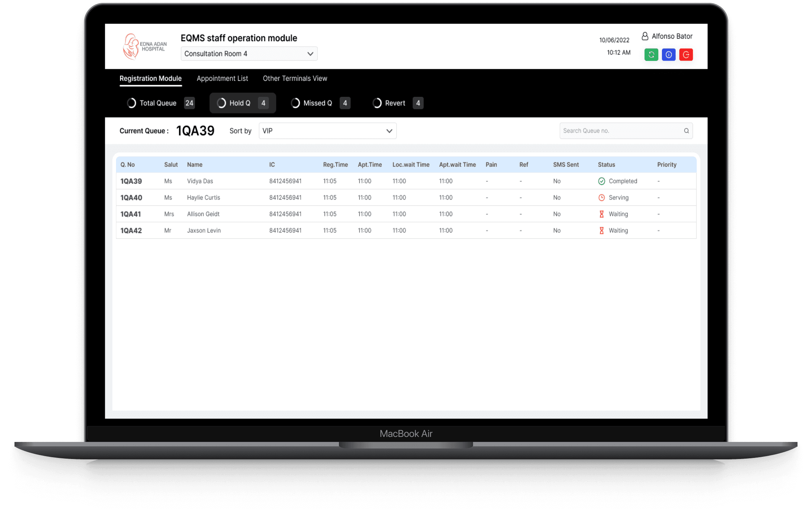Click the red Serving clock icon
This screenshot has height=517, width=812.
coord(601,198)
